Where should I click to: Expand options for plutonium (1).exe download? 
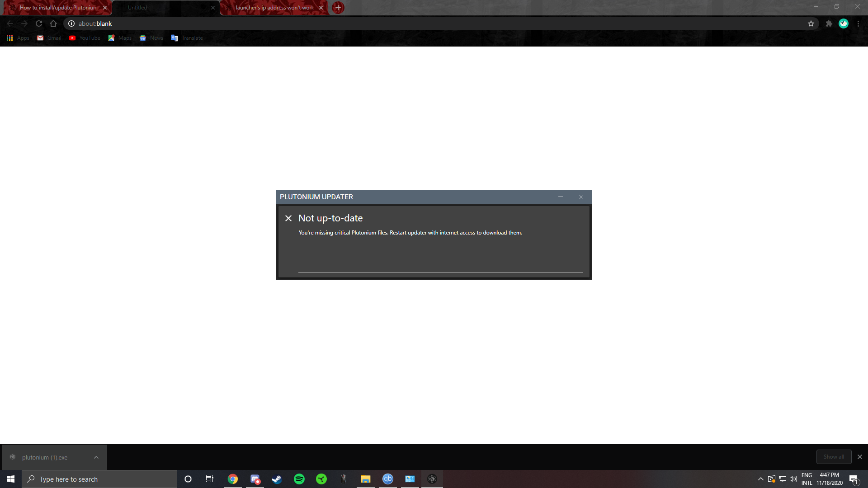(96, 457)
